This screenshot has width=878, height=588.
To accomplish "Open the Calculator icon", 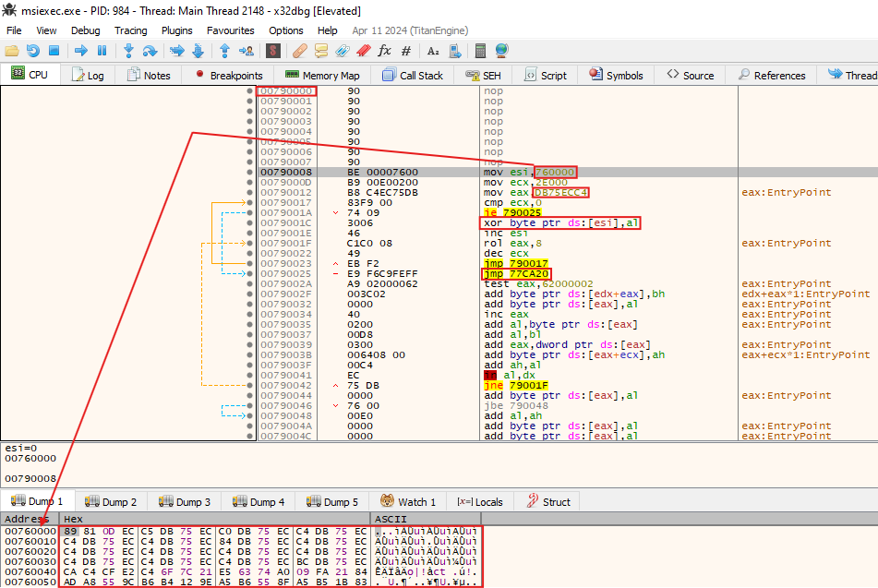I will 480,51.
